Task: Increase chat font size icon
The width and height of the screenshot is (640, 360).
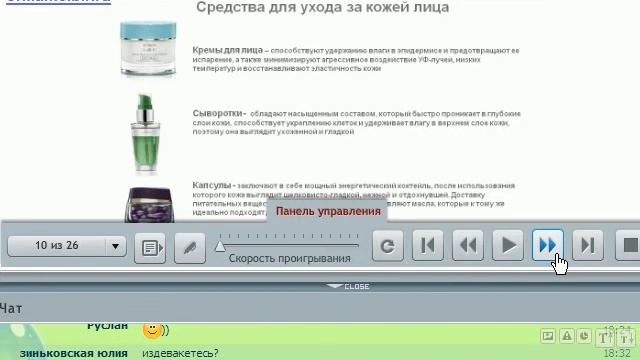Action: [604, 337]
